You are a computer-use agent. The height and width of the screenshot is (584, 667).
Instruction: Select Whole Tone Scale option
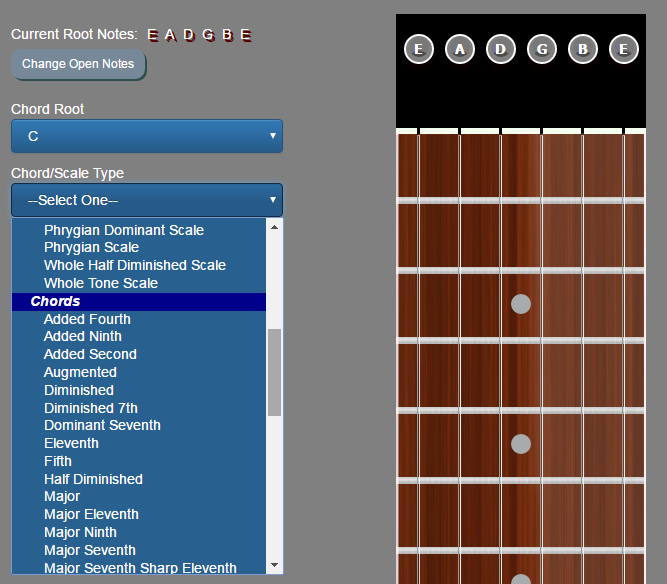[x=100, y=283]
